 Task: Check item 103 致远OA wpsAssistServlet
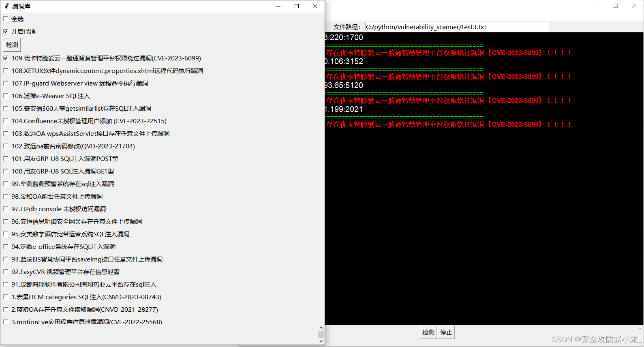[6, 133]
